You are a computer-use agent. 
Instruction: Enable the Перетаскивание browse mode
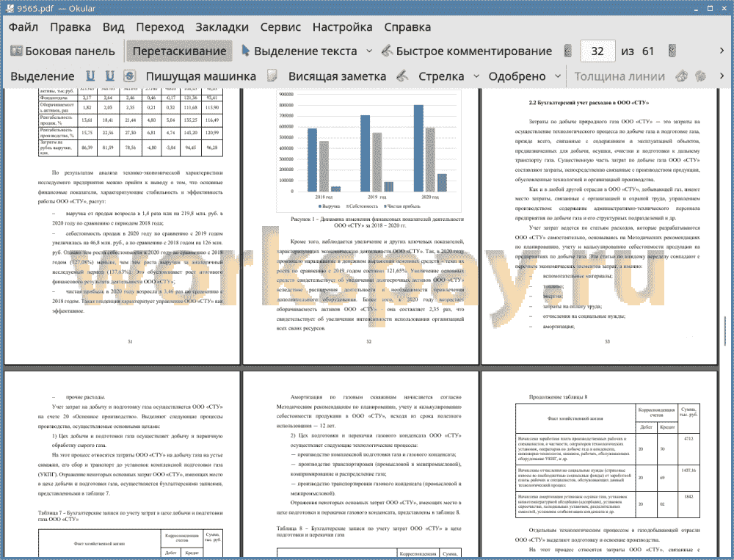tap(179, 51)
